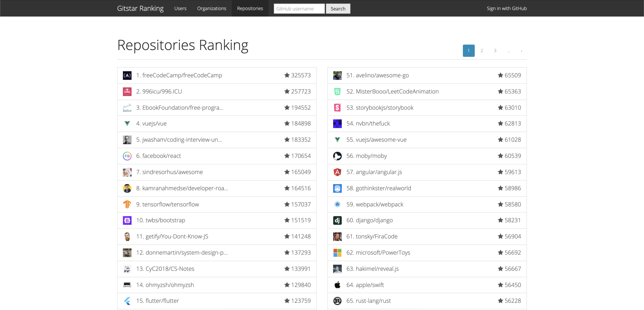Screen dimensions: 644x310
Task: Open the Users tab in navbar
Action: 180,9
